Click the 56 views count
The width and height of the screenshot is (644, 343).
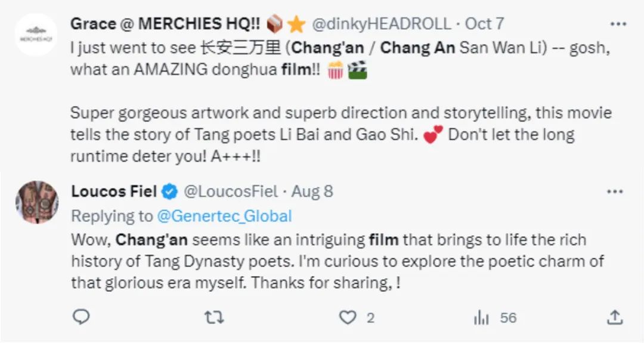pyautogui.click(x=508, y=318)
